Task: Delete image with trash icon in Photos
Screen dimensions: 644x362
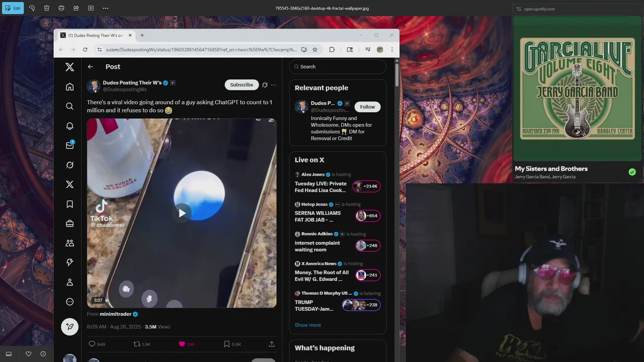Action: (47, 8)
